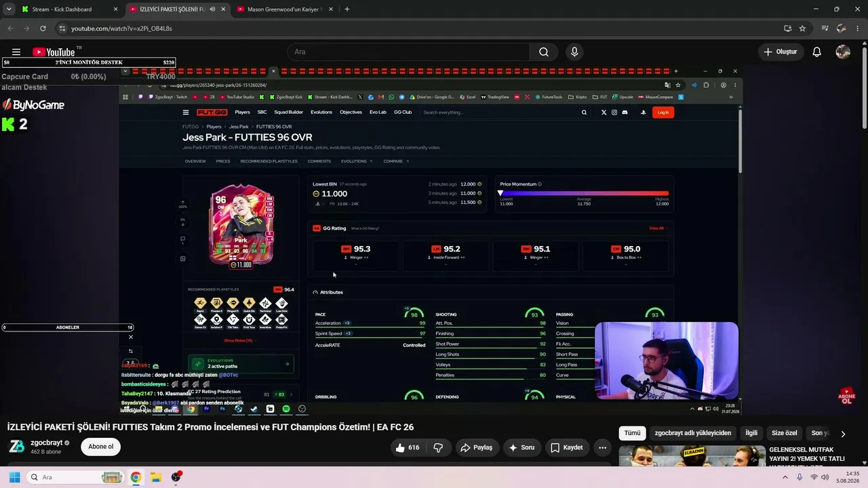Go to the YouTube home logo
This screenshot has height=488, width=868.
[x=54, y=52]
